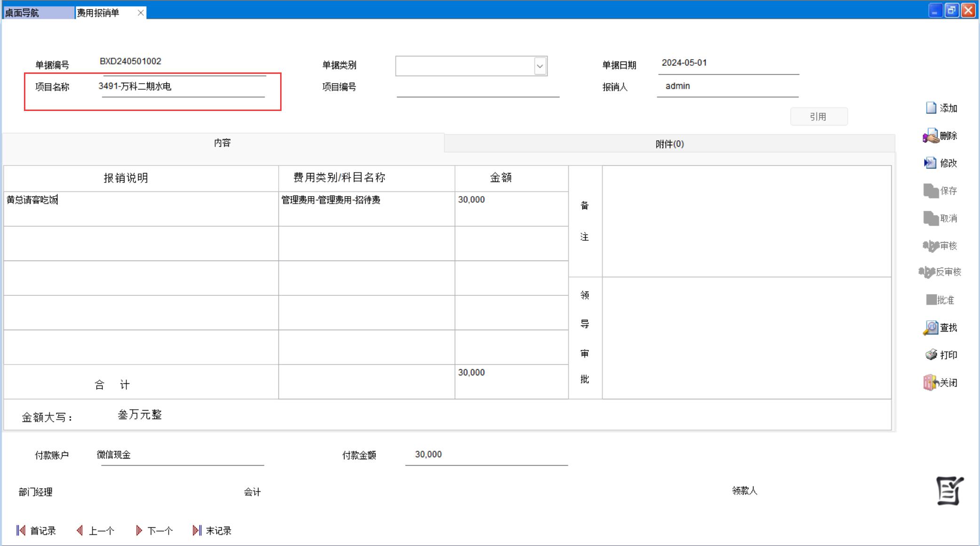Click the 关闭 (Close) door icon

930,382
